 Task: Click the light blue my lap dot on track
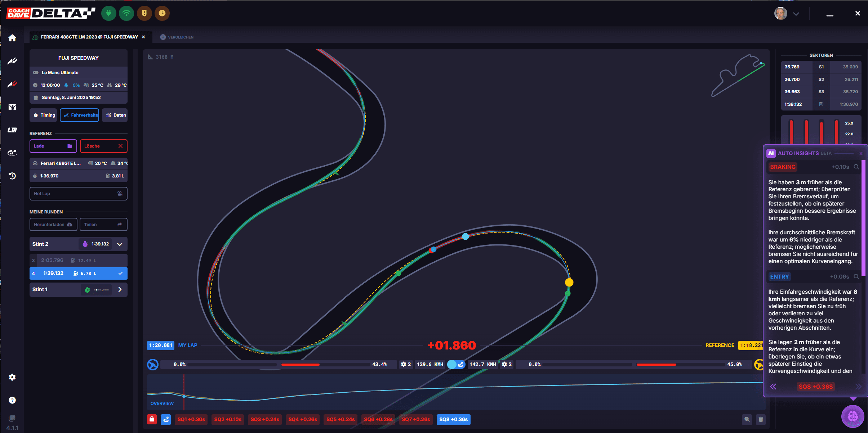[x=466, y=236]
